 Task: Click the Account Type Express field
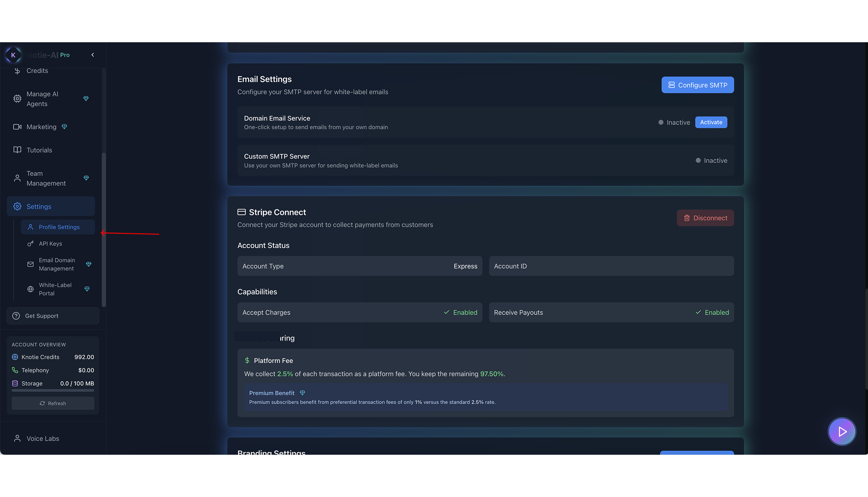(359, 266)
